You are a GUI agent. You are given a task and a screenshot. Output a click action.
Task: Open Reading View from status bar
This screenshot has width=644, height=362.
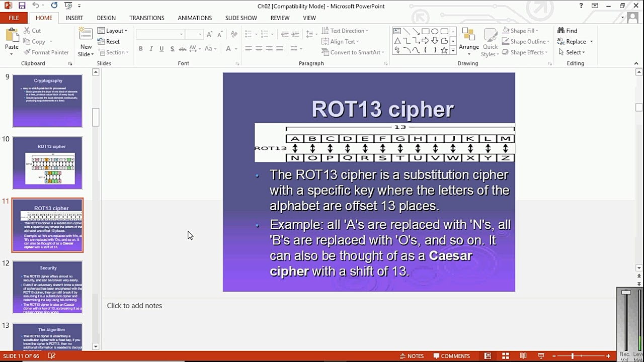(523, 356)
